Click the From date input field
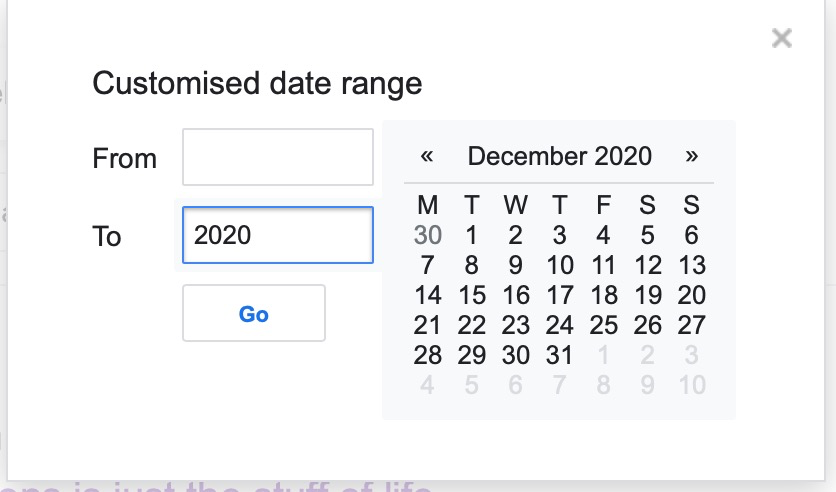Screen dimensions: 836x492 pos(278,157)
